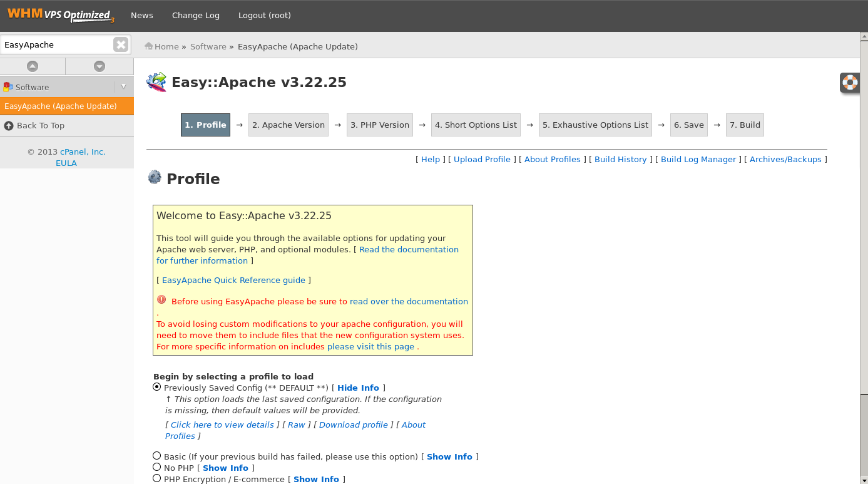Open the Upload Profile link
This screenshot has height=484, width=868.
(x=482, y=160)
